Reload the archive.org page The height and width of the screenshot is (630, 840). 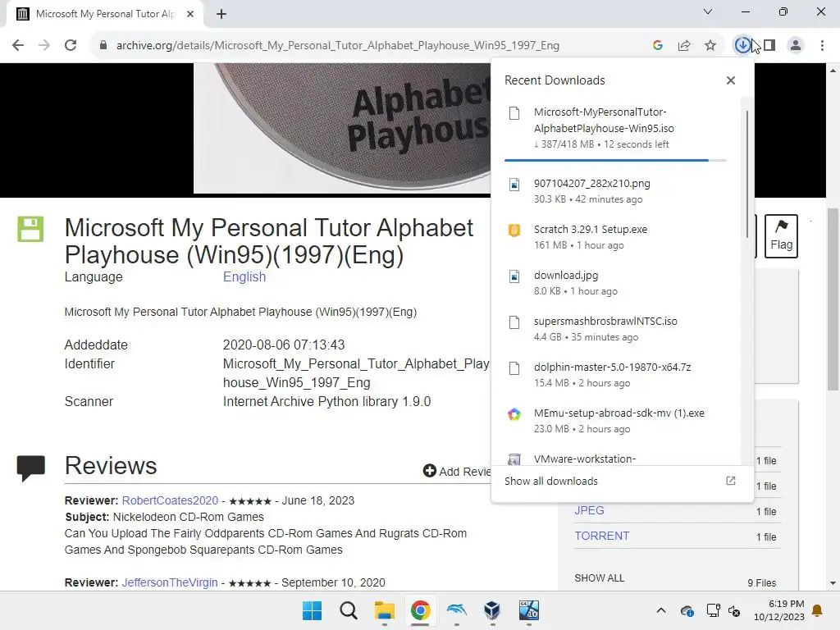point(71,46)
